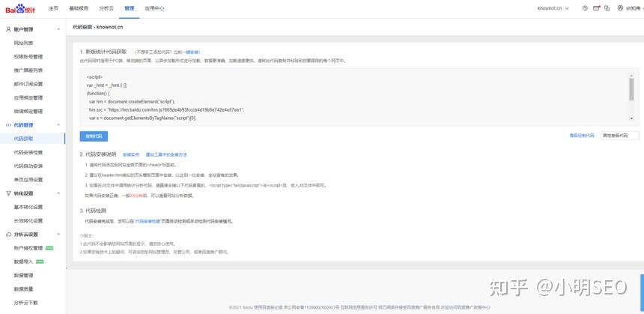Click the user avatar icon
This screenshot has height=314, width=644.
(620, 8)
